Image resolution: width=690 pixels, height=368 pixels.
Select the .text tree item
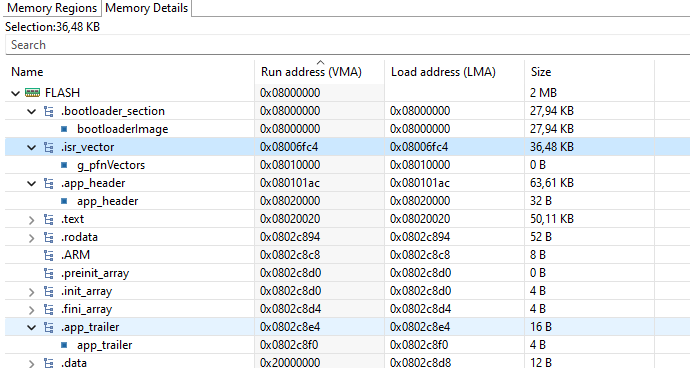point(73,219)
